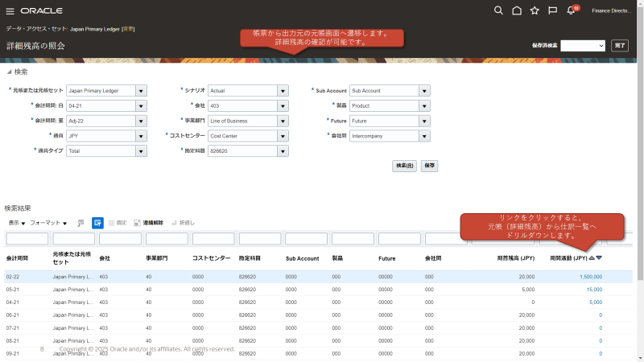Image resolution: width=644 pixels, height=362 pixels.
Task: Sort 期間活動 (JPY) column ascending
Action: click(592, 258)
